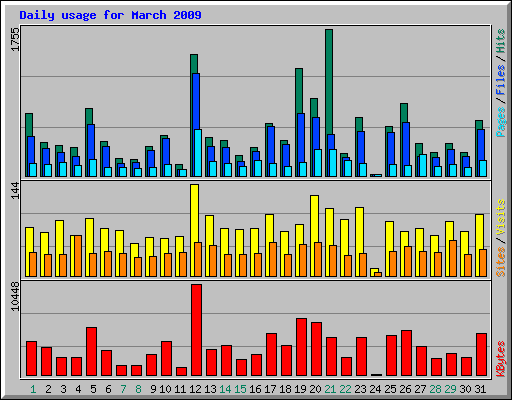Click the tallest red KBytes bar for day 12

[196, 330]
